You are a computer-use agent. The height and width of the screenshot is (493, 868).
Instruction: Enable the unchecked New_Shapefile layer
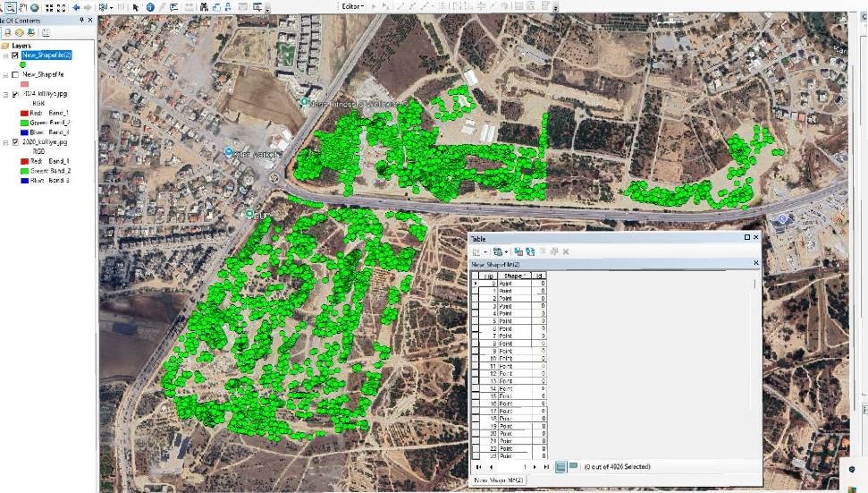15,74
